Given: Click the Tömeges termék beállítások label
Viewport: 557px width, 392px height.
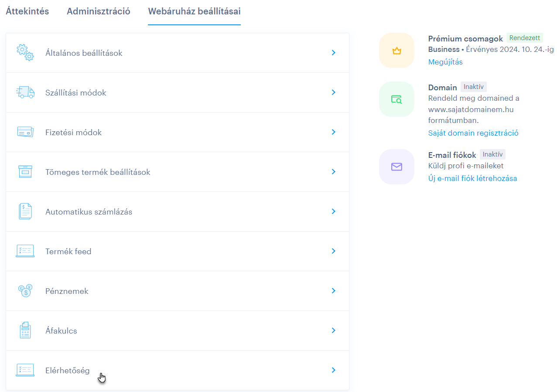Looking at the screenshot, I should [x=98, y=172].
